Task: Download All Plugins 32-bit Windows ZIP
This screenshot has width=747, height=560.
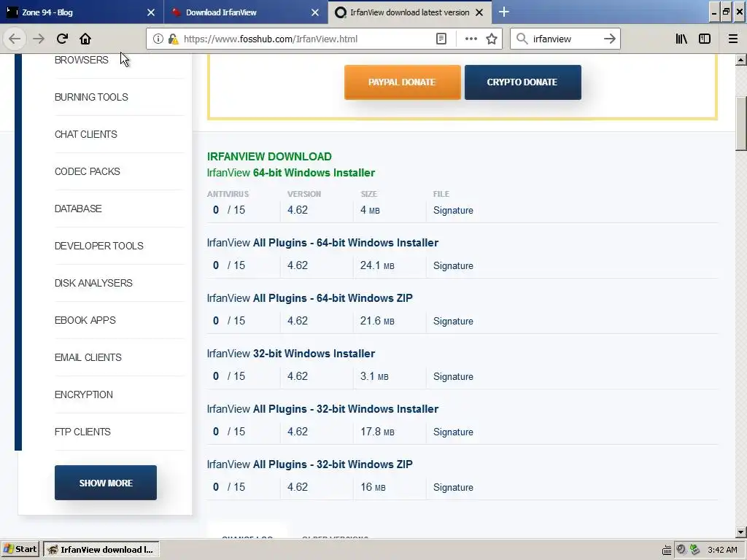Action: click(309, 464)
